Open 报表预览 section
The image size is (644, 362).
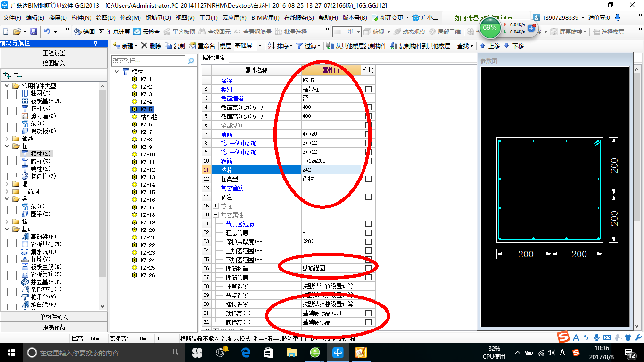click(x=54, y=327)
